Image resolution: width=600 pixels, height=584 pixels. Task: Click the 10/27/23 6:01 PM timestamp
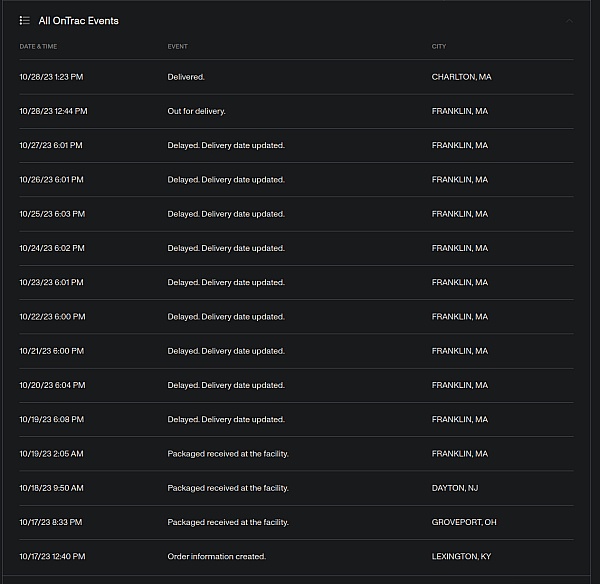click(51, 145)
